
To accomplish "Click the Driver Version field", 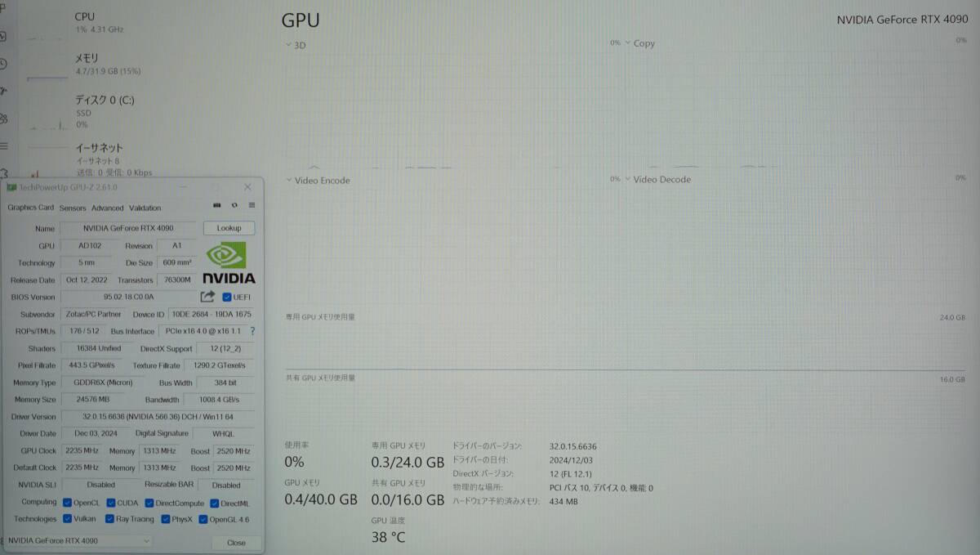I will (158, 417).
